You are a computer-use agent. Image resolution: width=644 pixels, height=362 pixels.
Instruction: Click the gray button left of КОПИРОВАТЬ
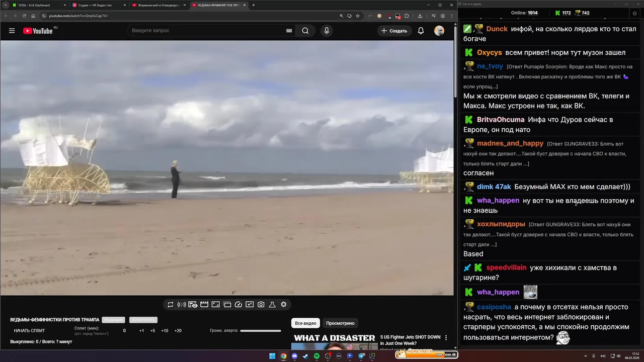point(113,320)
